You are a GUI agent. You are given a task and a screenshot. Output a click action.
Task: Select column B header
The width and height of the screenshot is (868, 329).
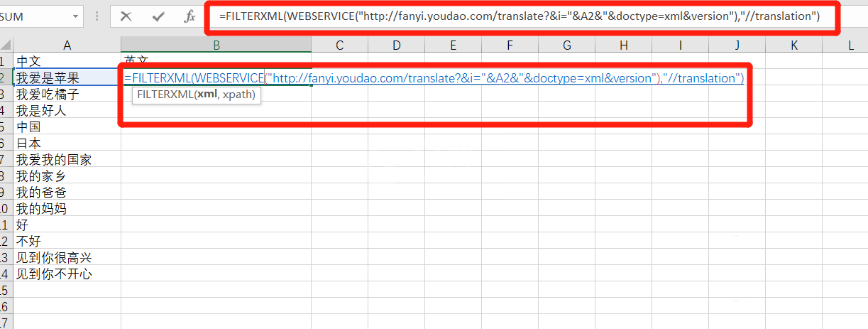(x=216, y=45)
